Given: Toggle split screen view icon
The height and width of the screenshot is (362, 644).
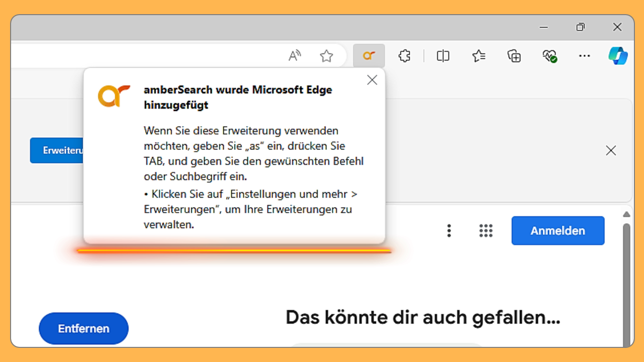Looking at the screenshot, I should 443,56.
